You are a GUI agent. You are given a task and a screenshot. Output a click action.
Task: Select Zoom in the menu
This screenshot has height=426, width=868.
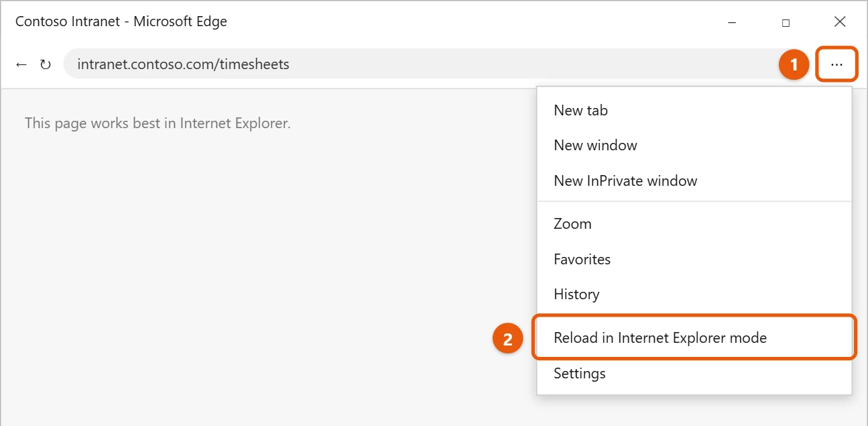point(694,224)
